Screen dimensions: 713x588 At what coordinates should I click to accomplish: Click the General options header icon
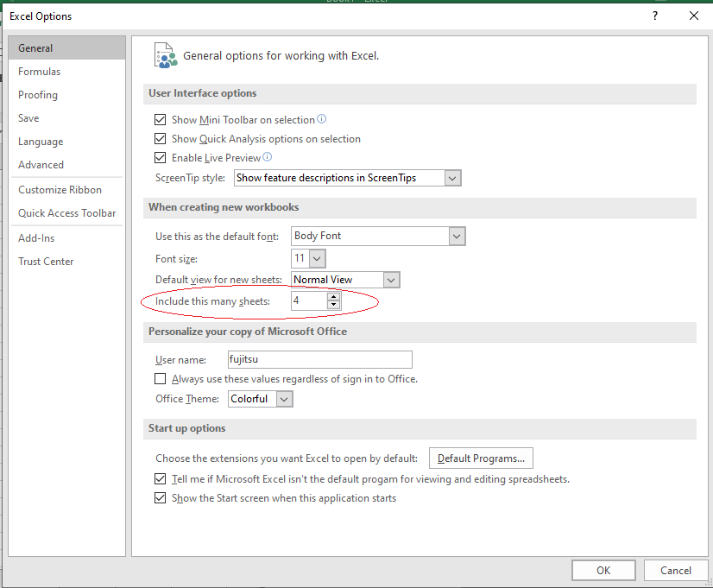[164, 54]
